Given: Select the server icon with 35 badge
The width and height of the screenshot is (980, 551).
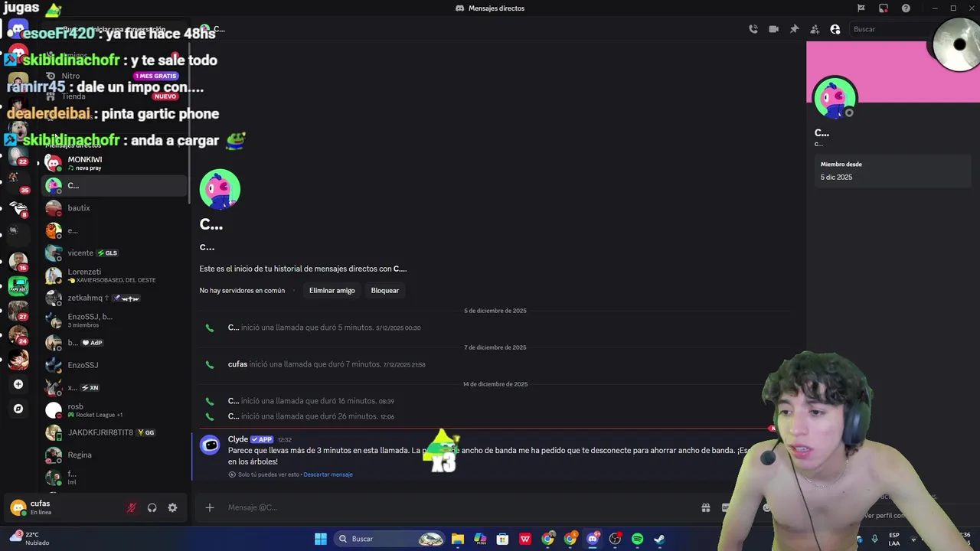Looking at the screenshot, I should click(x=18, y=182).
